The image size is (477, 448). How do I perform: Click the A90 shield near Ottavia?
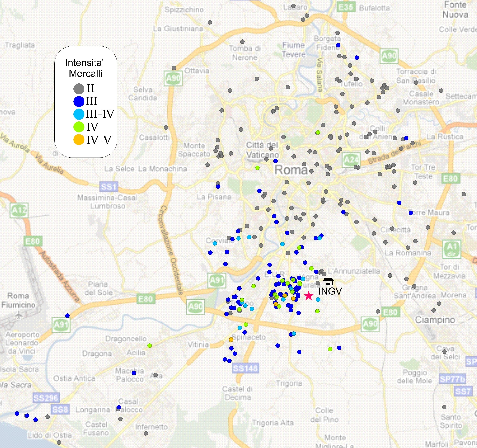click(x=173, y=78)
